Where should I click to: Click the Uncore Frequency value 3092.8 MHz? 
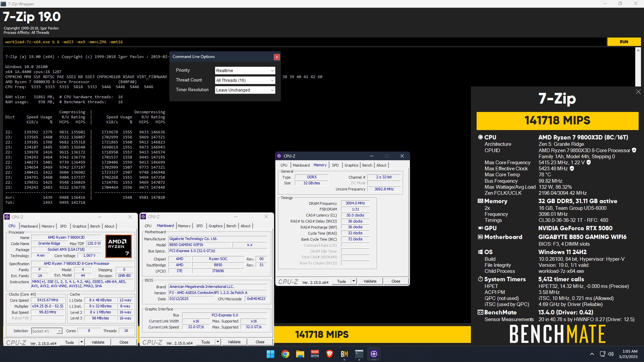pyautogui.click(x=384, y=189)
